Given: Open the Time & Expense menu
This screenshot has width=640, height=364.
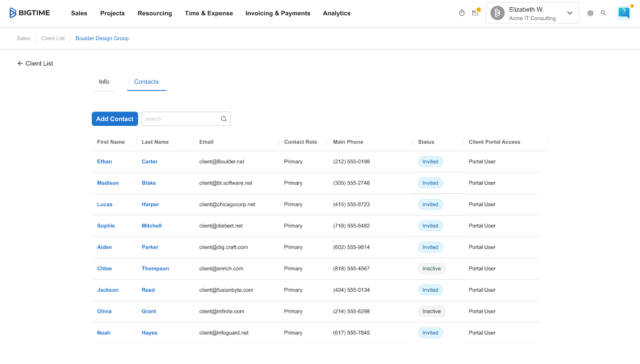Looking at the screenshot, I should point(209,13).
